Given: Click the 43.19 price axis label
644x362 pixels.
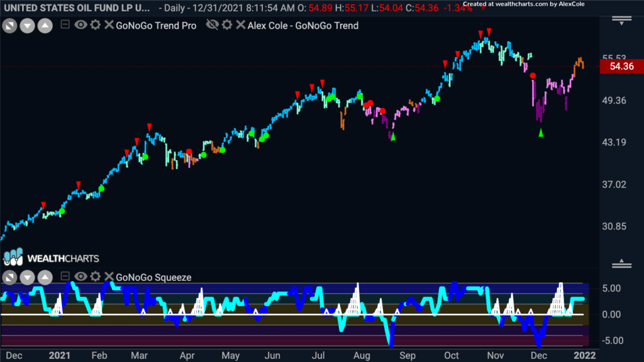Looking at the screenshot, I should click(614, 143).
